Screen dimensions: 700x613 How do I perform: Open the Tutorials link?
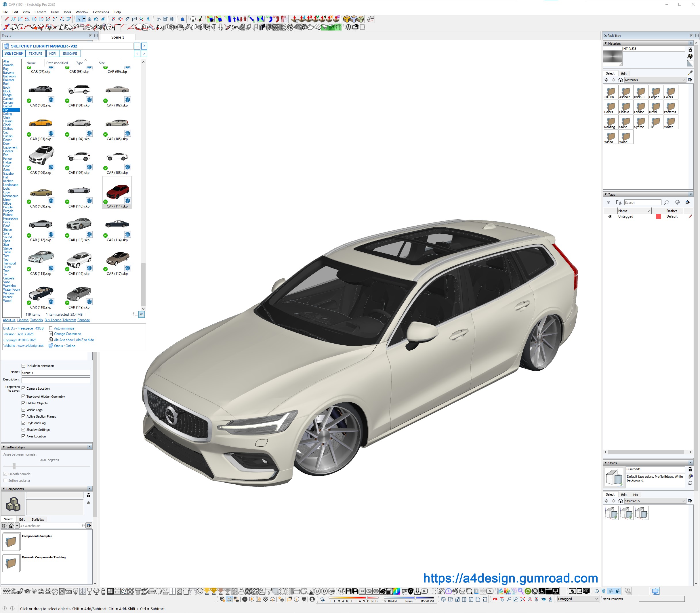[x=36, y=320]
